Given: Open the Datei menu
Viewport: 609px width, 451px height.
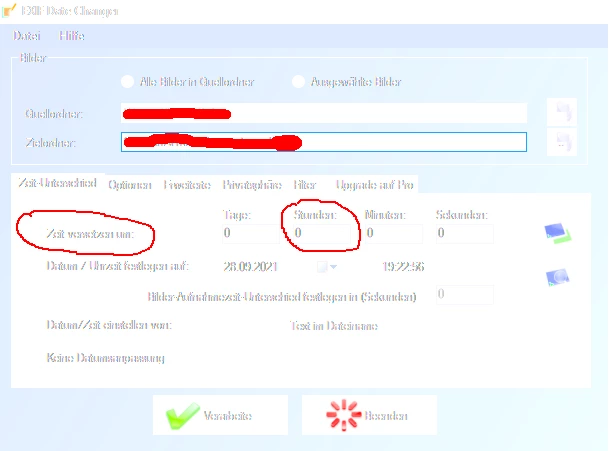Looking at the screenshot, I should 27,36.
